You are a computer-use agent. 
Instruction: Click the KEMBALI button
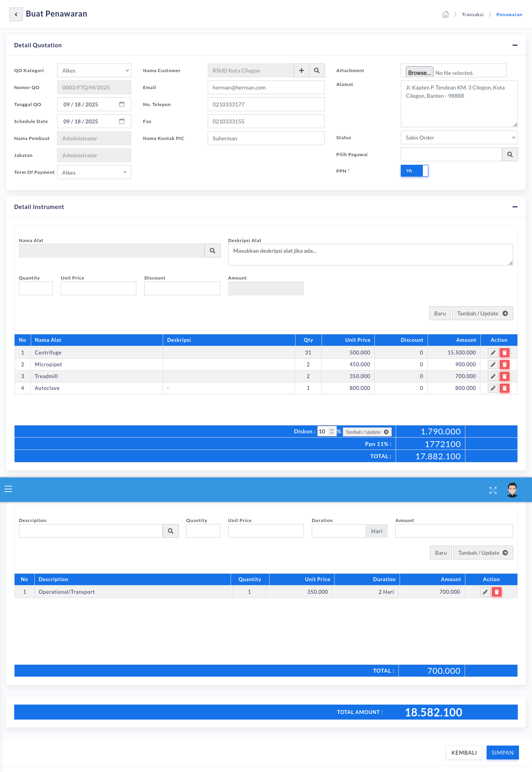[464, 753]
